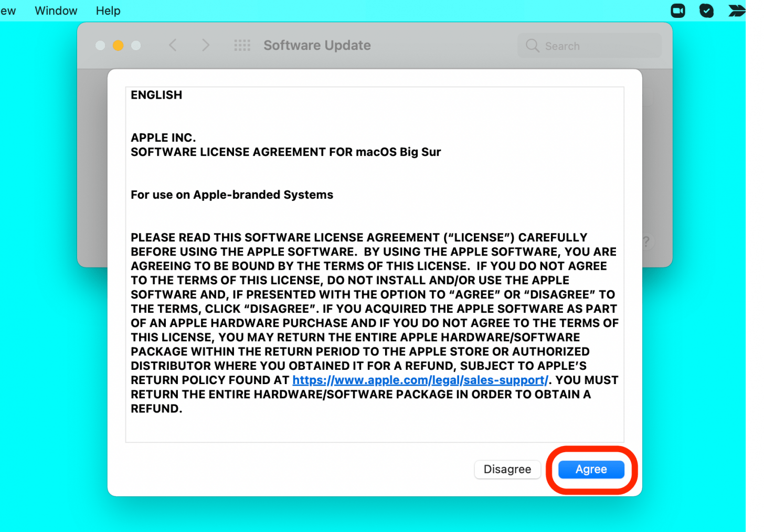The height and width of the screenshot is (532, 764).
Task: Click the forward navigation chevron in the toolbar
Action: coord(206,45)
